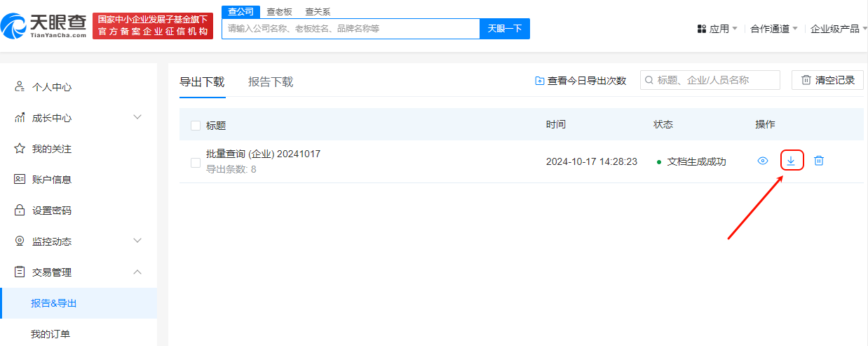Collapse the 交易管理 sidebar section
868x346 pixels.
click(137, 272)
